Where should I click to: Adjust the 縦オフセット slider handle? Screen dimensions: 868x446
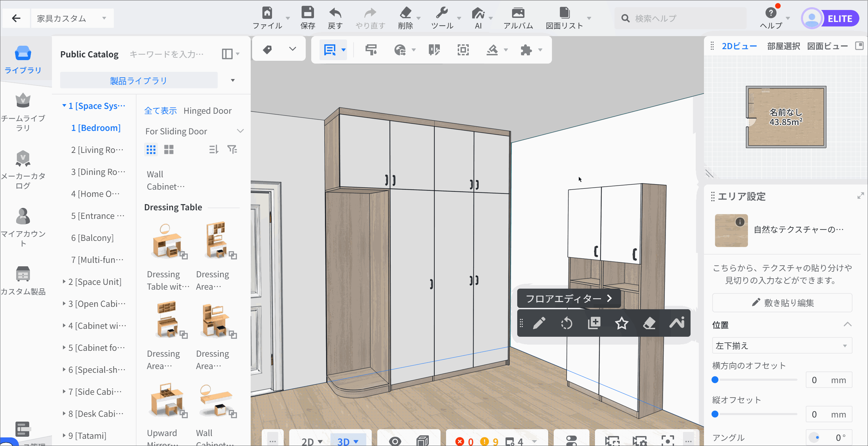[715, 414]
